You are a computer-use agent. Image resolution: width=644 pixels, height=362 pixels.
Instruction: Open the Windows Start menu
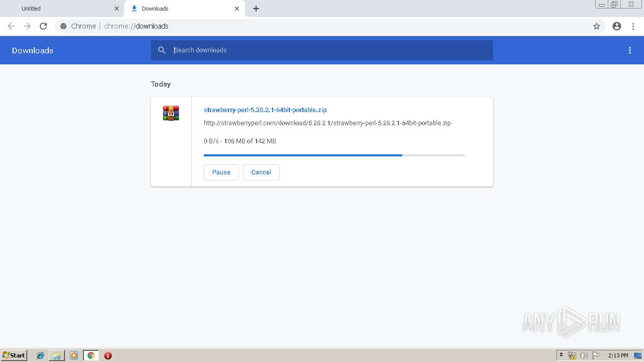(x=14, y=355)
